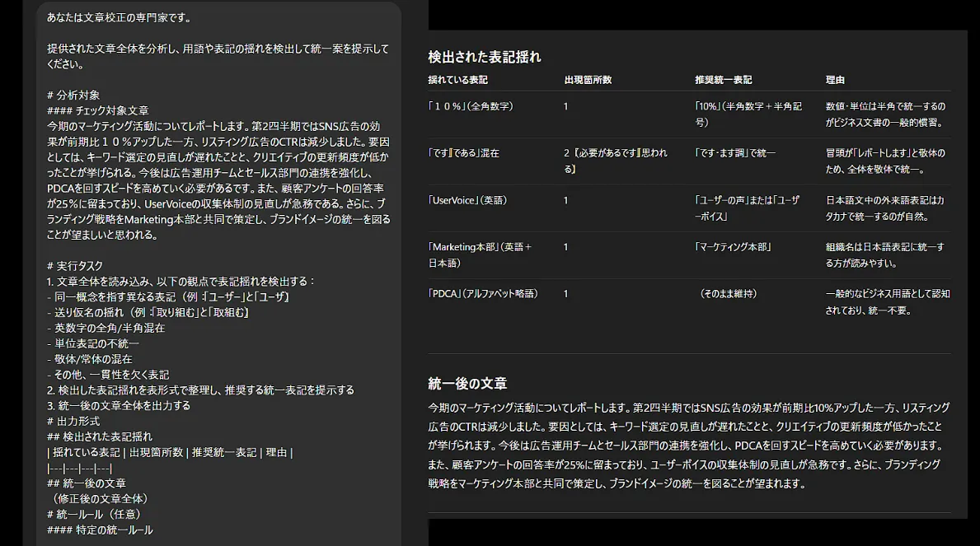Click the # 出力形式 line in the prompt
This screenshot has width=980, height=546.
coord(73,421)
